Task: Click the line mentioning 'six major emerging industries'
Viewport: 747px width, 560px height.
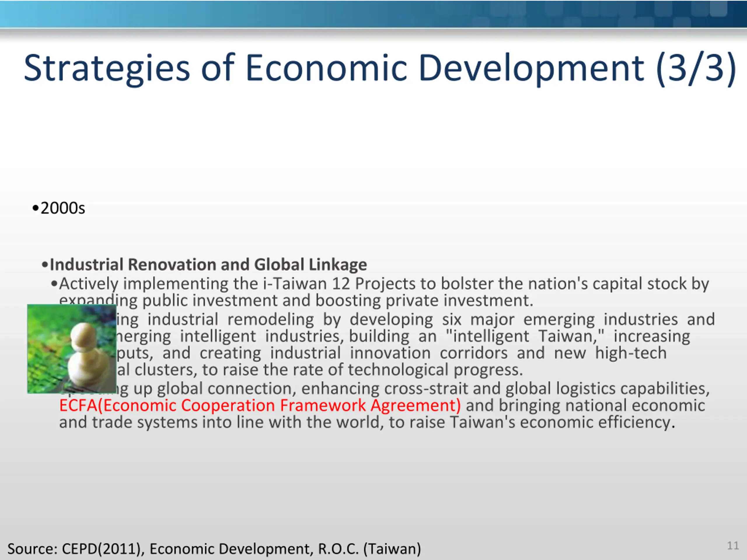Action: coord(416,319)
